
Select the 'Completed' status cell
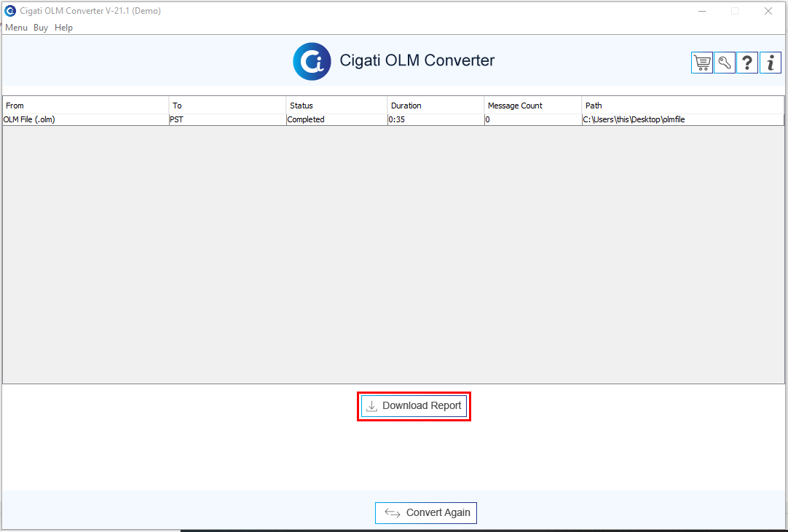click(x=336, y=119)
